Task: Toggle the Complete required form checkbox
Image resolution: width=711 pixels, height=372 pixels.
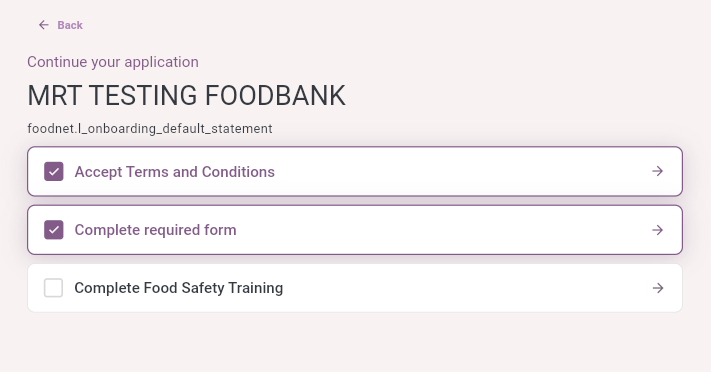Action: point(54,230)
